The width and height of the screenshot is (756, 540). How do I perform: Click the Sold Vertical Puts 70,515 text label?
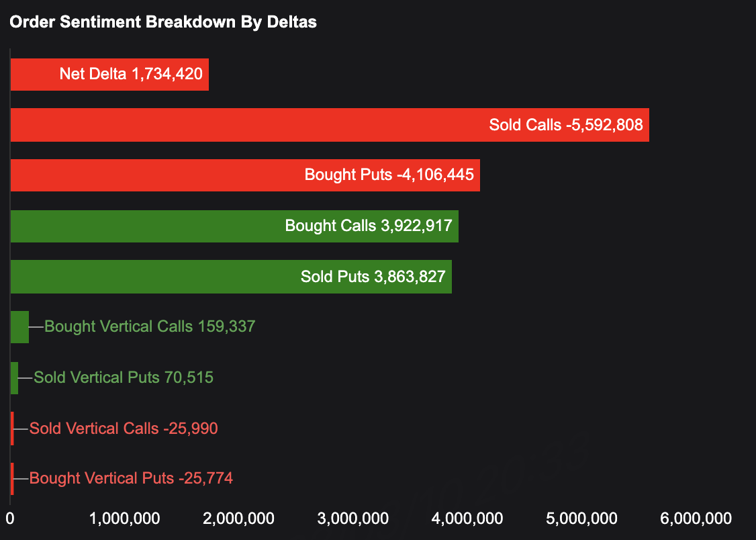[124, 377]
